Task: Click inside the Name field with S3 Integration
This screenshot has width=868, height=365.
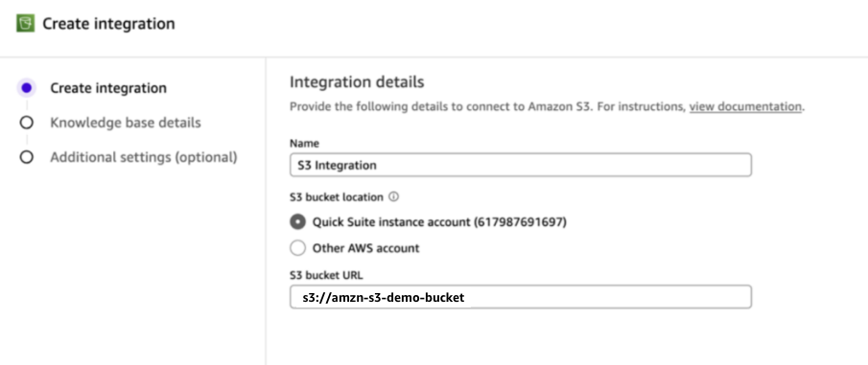Action: click(x=521, y=165)
